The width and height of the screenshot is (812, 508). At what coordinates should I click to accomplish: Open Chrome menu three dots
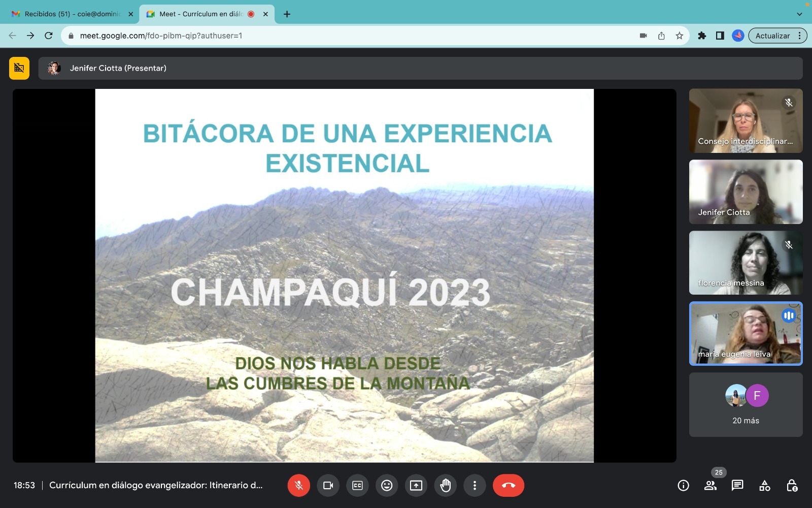point(800,36)
